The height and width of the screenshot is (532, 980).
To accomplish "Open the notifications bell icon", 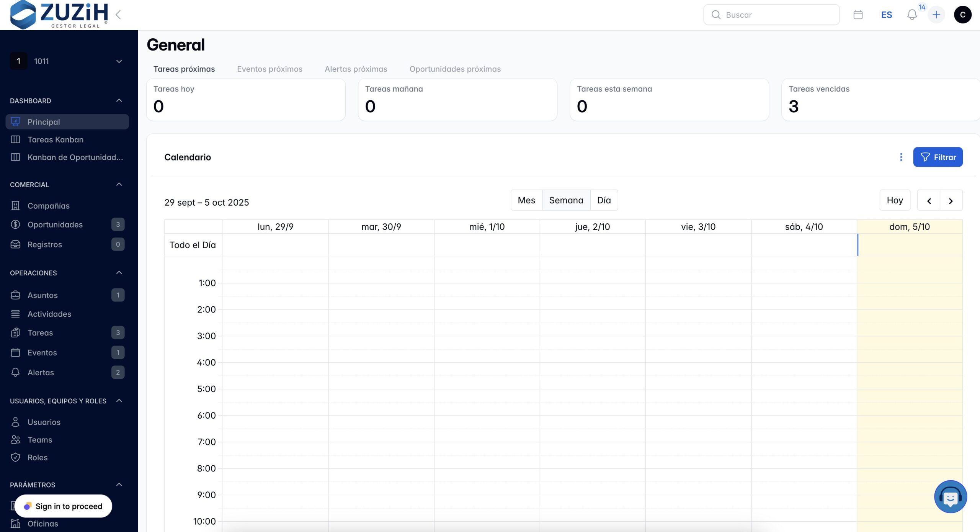I will coord(912,15).
